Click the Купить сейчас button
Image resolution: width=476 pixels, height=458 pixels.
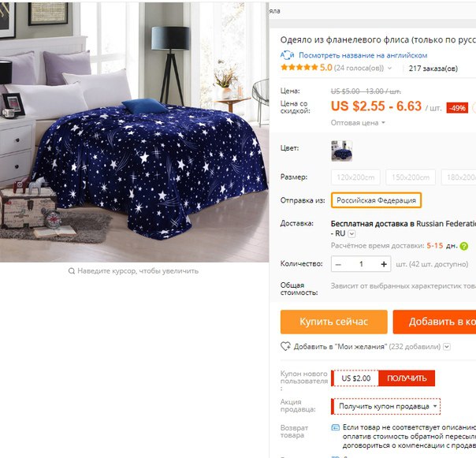click(334, 322)
